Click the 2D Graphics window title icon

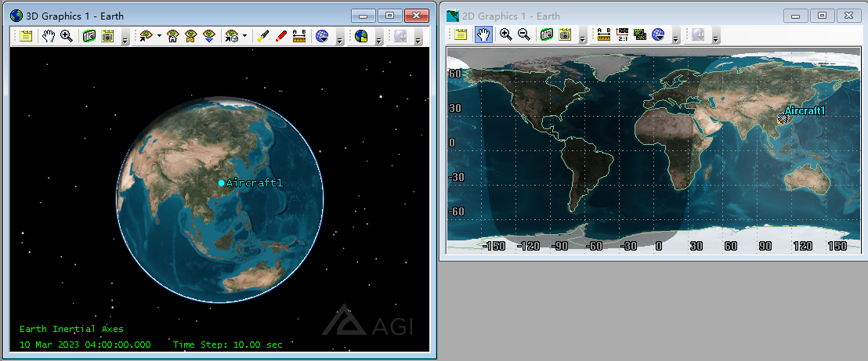tap(453, 16)
